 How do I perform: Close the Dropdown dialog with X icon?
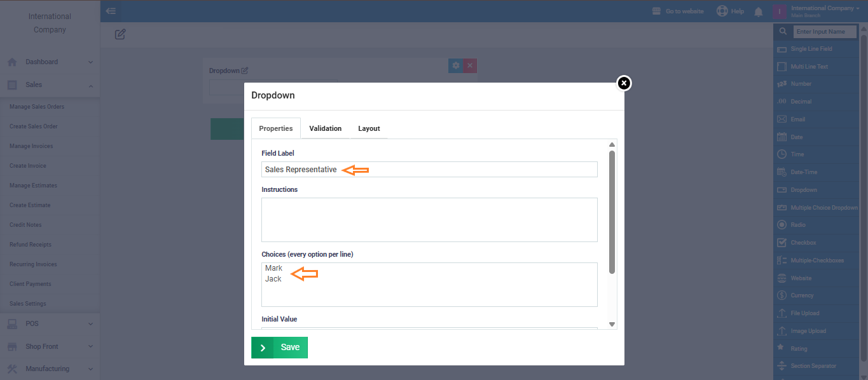(624, 83)
